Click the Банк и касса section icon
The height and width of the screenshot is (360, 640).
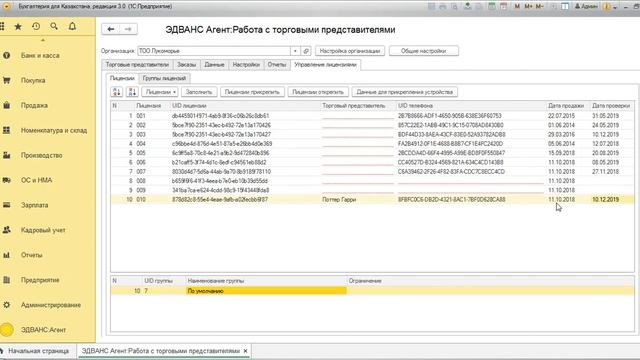pos(7,56)
